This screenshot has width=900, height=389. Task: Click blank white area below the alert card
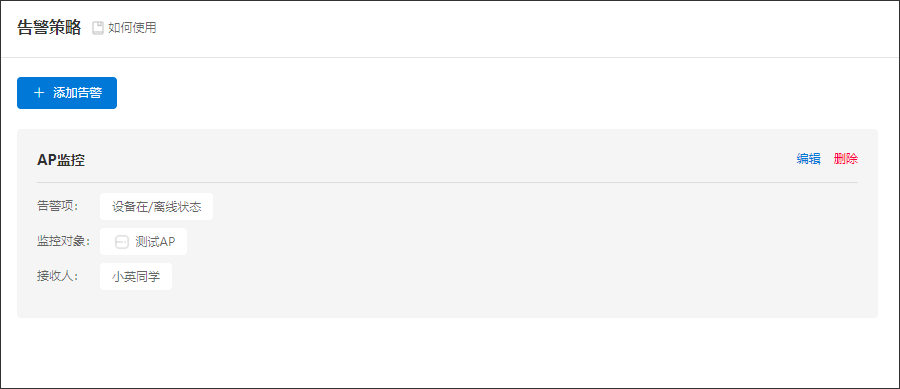point(450,353)
